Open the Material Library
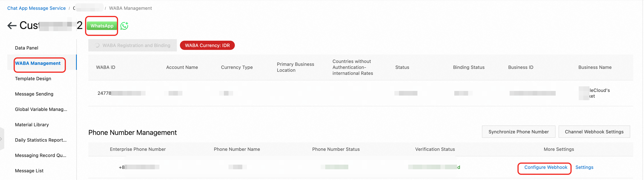644x180 pixels. pos(32,125)
